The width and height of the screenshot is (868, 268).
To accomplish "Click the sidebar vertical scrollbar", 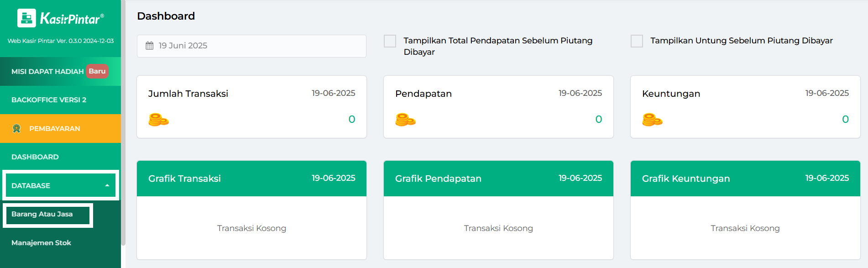I will coord(123,137).
